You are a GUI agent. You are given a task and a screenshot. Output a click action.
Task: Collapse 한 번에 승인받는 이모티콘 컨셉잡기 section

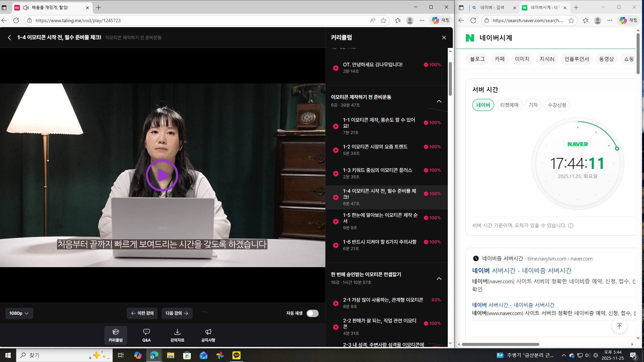pos(439,279)
